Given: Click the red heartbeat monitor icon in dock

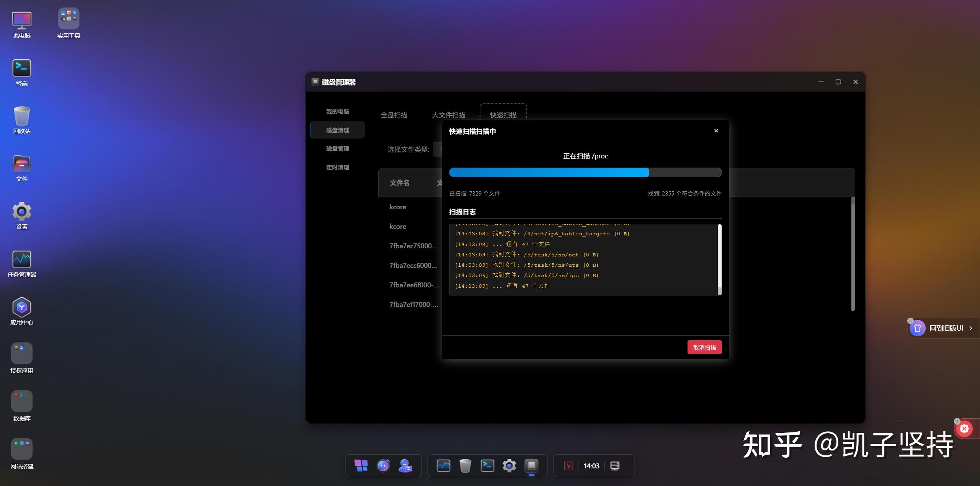Looking at the screenshot, I should 568,466.
